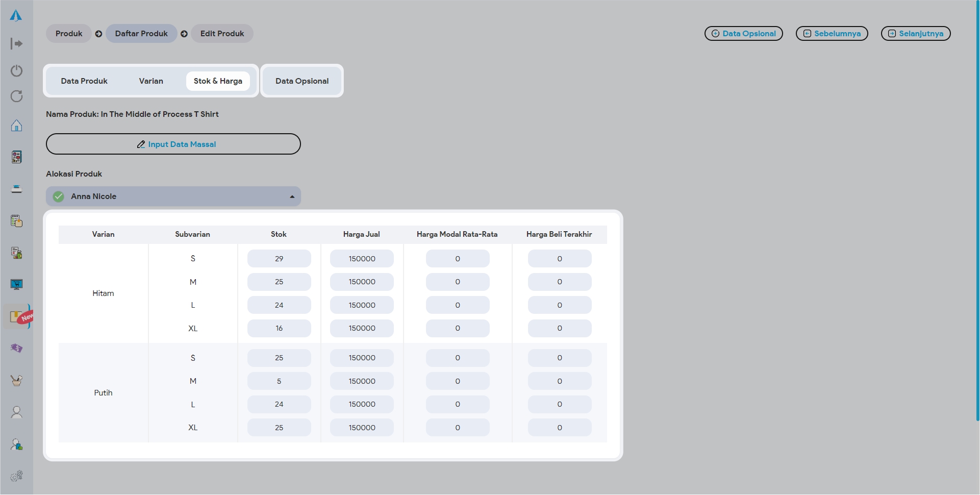Open the online shopping cart monitor icon
This screenshot has height=495, width=980.
(16, 284)
